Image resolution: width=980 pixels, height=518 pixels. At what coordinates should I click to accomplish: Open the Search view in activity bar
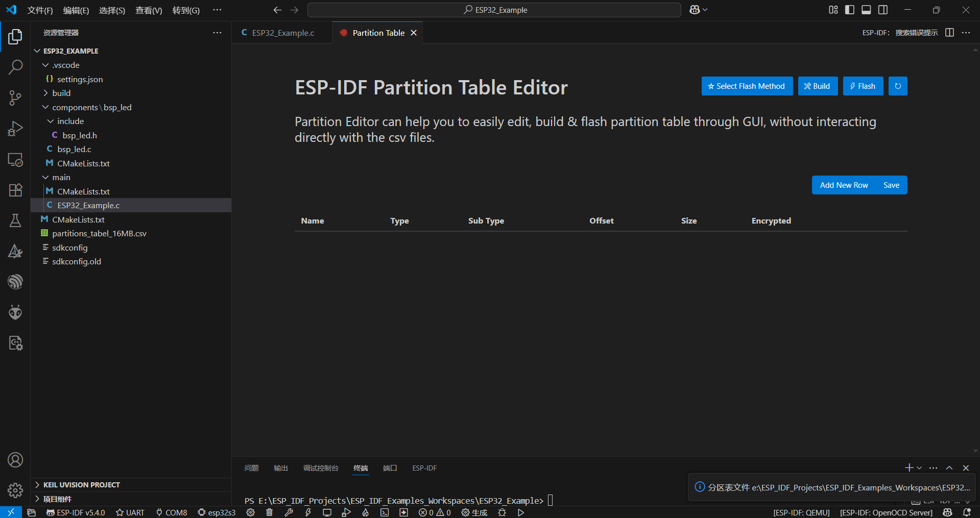point(15,67)
